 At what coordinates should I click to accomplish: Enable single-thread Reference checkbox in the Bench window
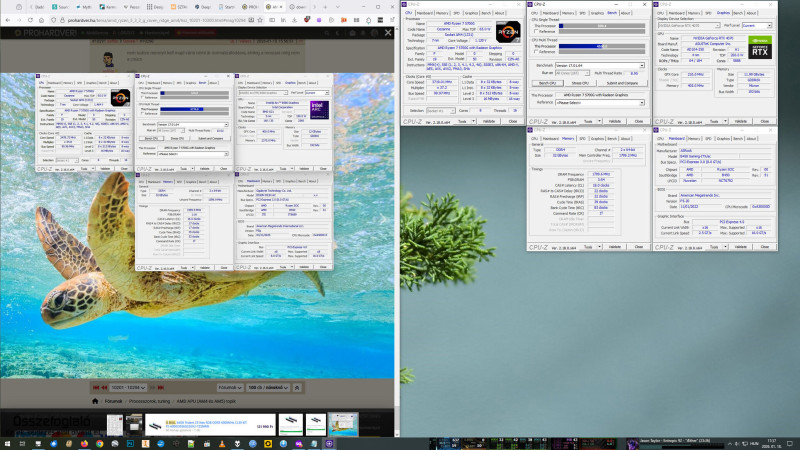click(536, 31)
